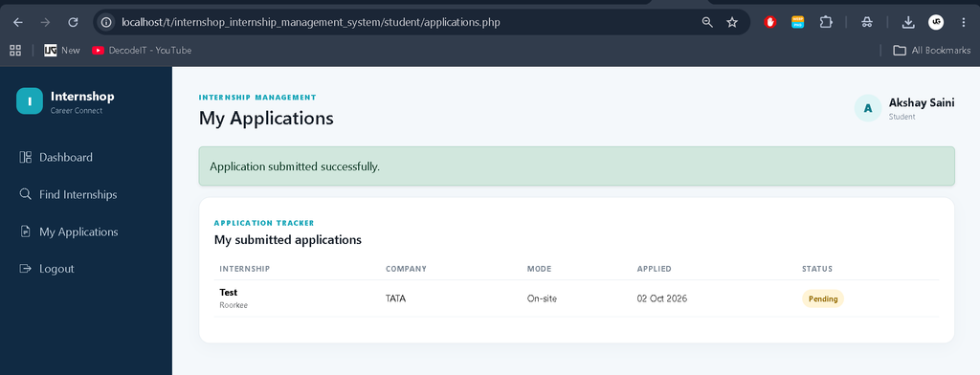Click the Internshop brand name

[x=82, y=97]
